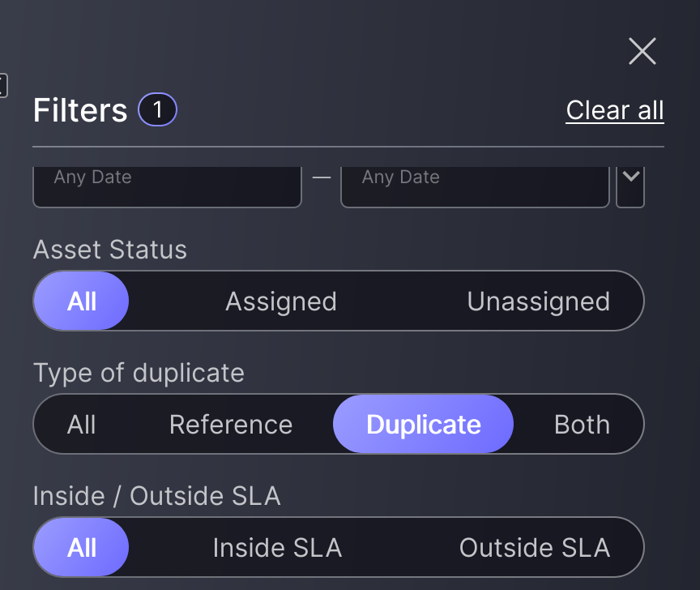
Task: Click the partially visible icon at left edge
Action: pyautogui.click(x=3, y=85)
